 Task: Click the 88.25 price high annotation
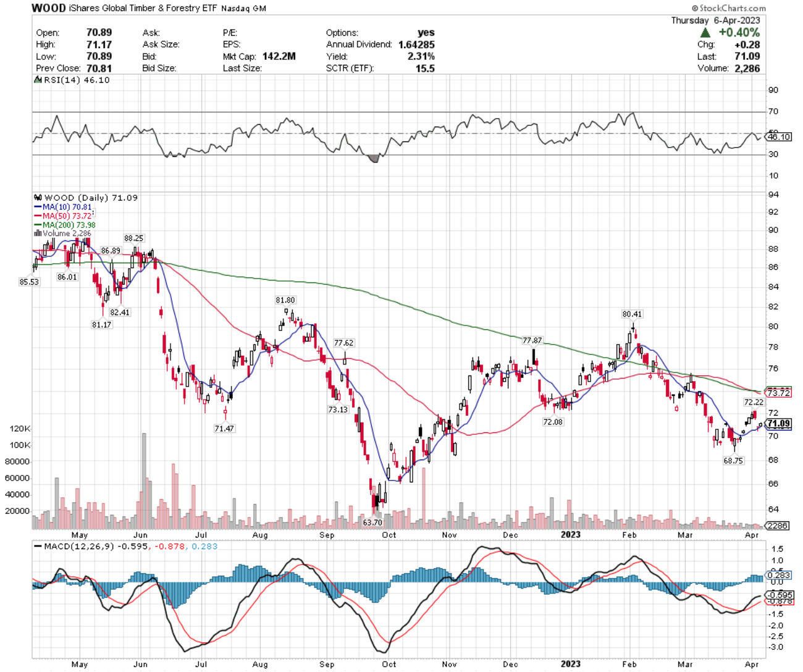133,238
